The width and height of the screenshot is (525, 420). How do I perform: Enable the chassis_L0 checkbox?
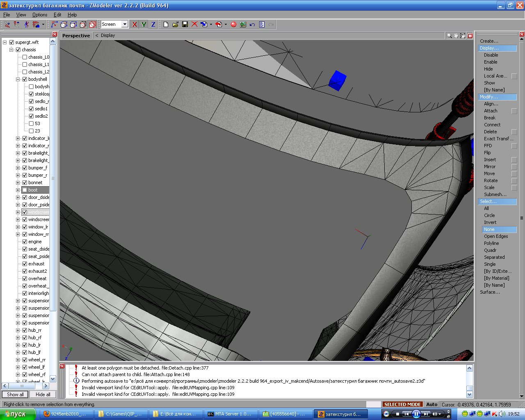point(25,57)
